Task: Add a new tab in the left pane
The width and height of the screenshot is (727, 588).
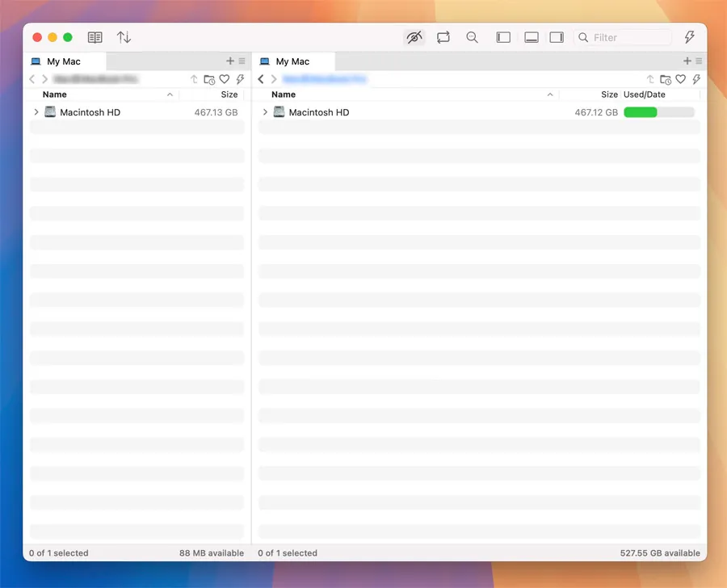Action: pos(230,61)
